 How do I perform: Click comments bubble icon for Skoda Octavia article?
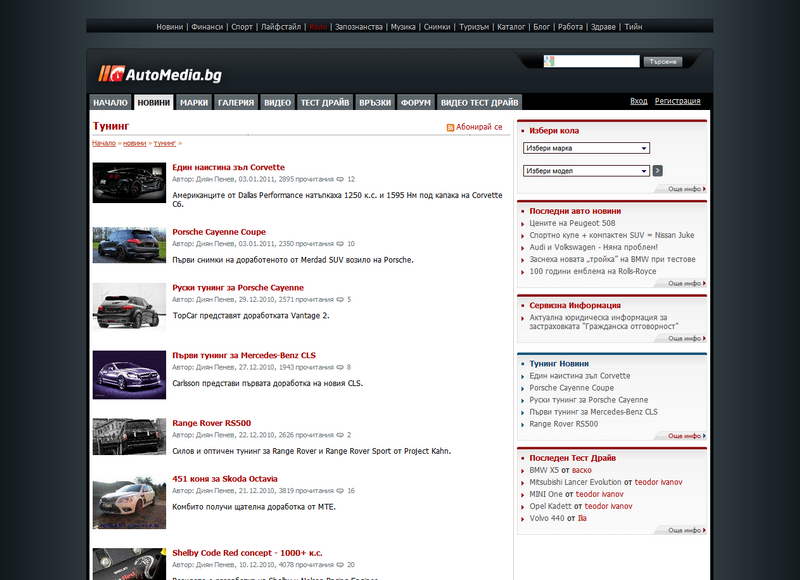pos(340,491)
